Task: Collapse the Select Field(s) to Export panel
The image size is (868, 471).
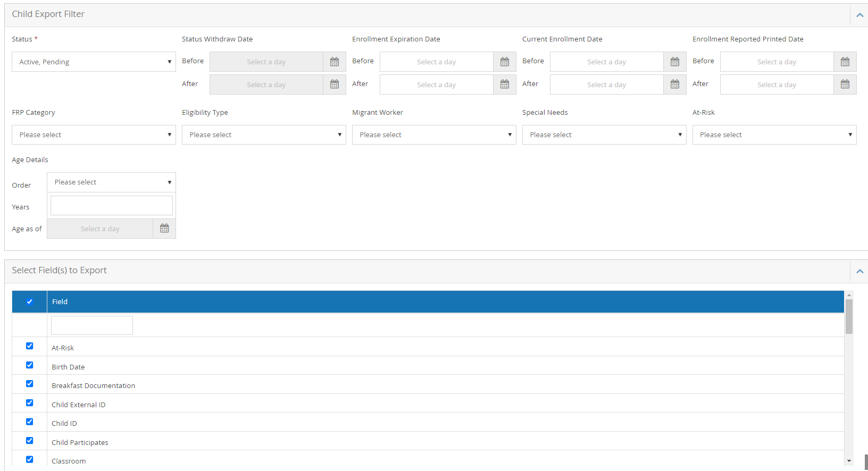Action: [x=859, y=271]
